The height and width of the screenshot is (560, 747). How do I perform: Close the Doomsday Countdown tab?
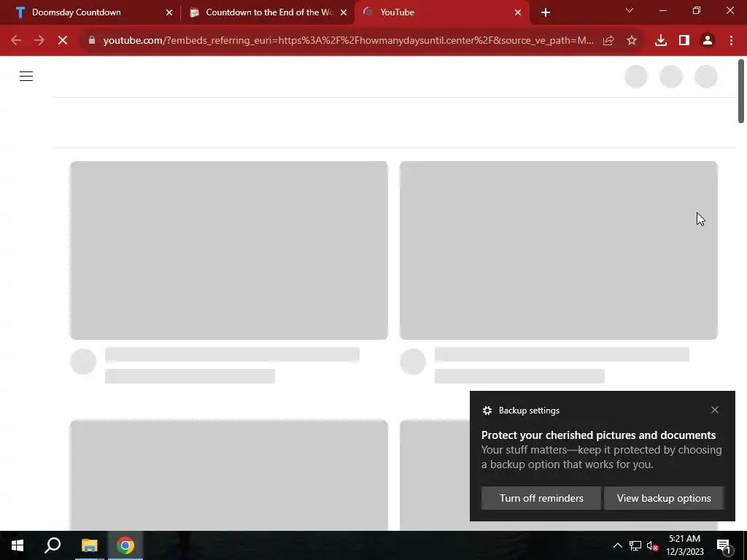pyautogui.click(x=169, y=12)
